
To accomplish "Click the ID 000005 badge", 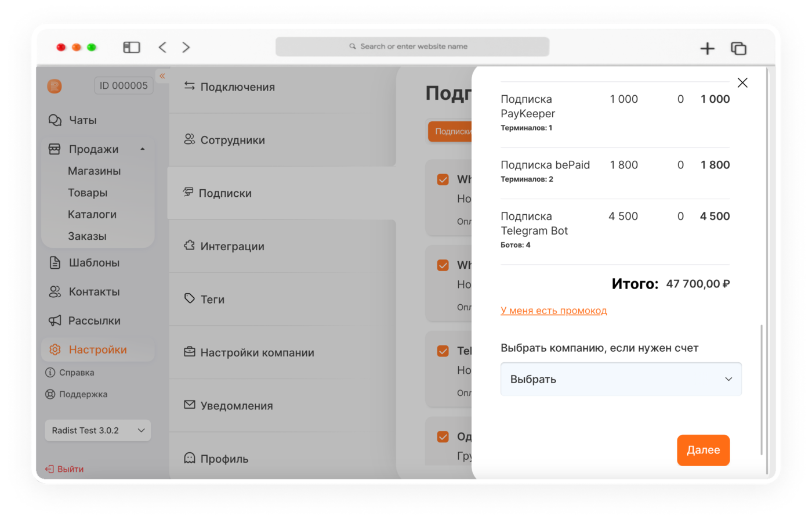I will tap(124, 86).
